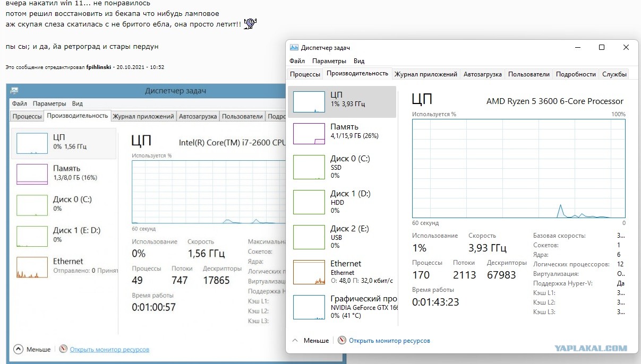
Task: Click the uptime value 0:01:00:57
Action: click(x=153, y=307)
